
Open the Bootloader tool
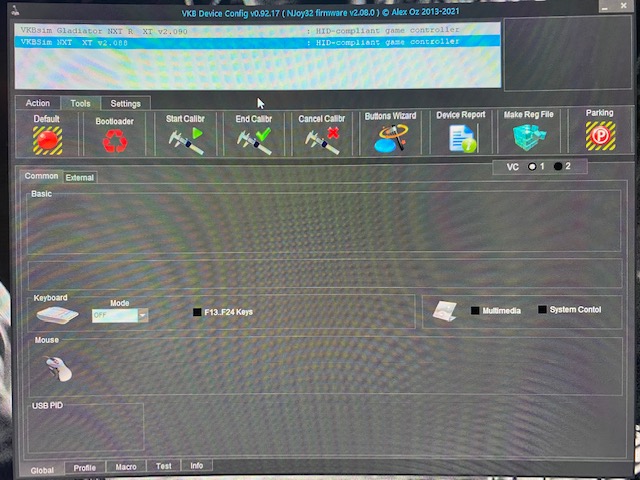point(115,140)
